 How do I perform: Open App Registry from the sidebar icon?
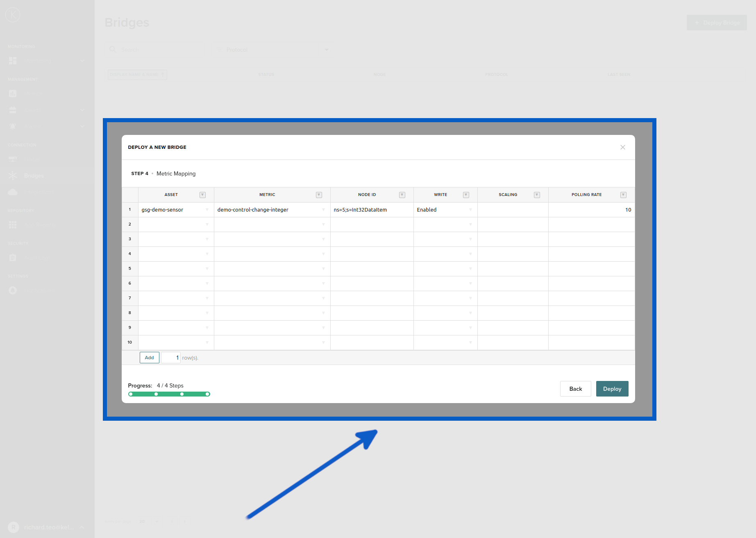(x=13, y=224)
